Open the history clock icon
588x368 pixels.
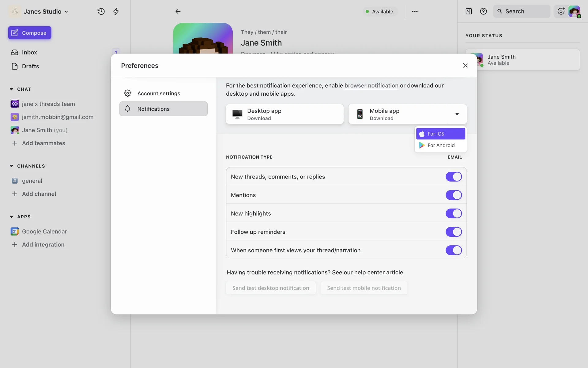[x=101, y=11]
